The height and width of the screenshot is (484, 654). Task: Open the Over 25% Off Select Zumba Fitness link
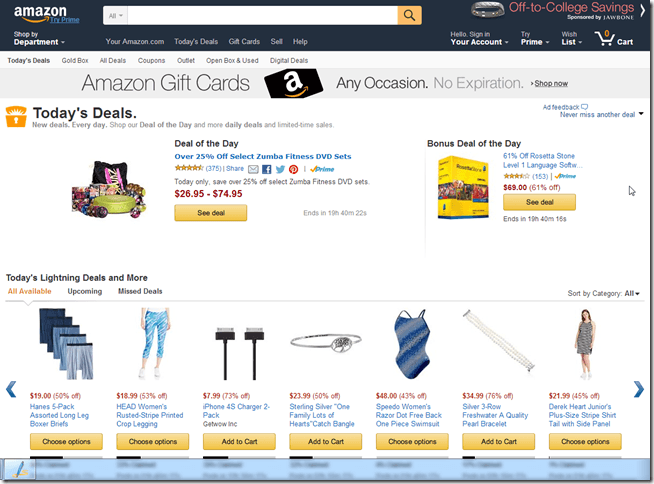(x=263, y=156)
